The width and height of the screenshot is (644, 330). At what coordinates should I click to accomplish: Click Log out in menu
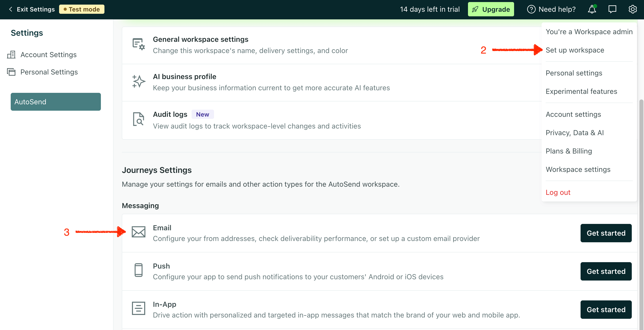(x=558, y=193)
